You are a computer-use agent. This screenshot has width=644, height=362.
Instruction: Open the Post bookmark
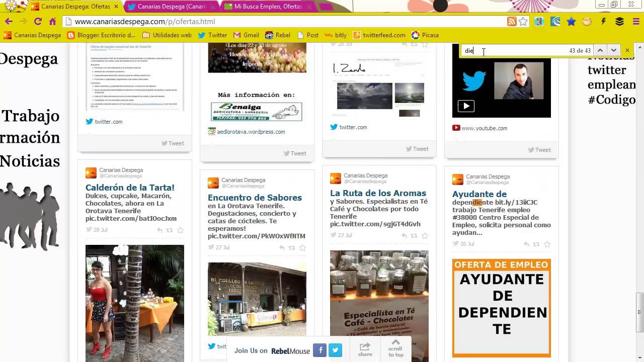click(x=308, y=35)
